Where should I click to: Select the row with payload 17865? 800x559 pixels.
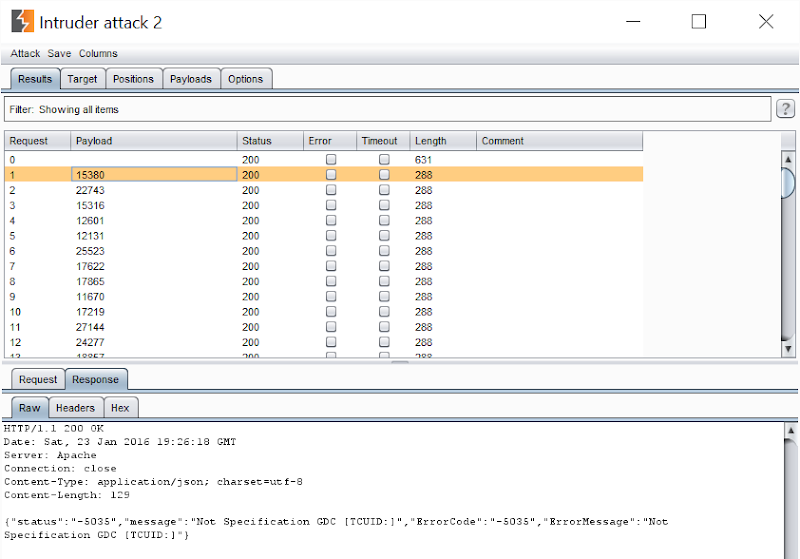click(x=324, y=281)
